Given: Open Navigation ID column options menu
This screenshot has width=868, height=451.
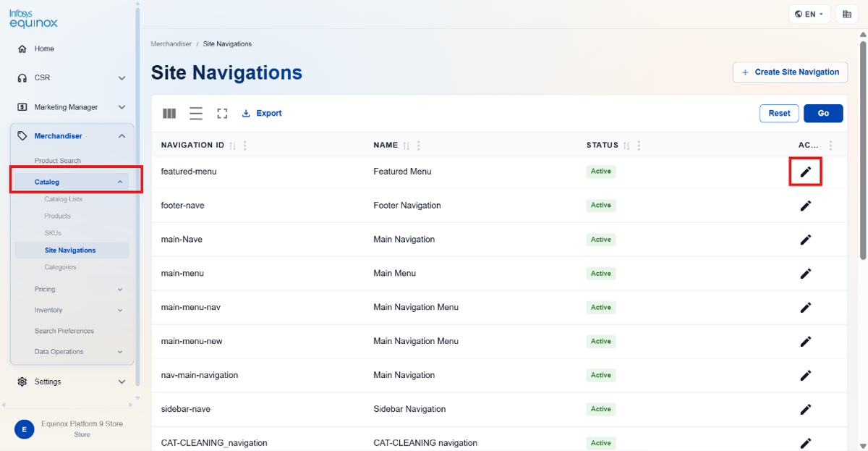Looking at the screenshot, I should click(245, 146).
